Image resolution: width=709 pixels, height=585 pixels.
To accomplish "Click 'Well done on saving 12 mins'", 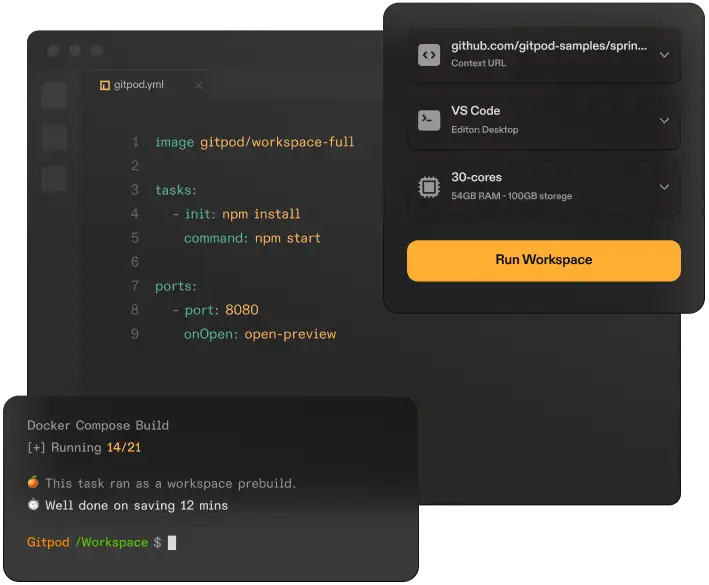I will click(x=136, y=505).
